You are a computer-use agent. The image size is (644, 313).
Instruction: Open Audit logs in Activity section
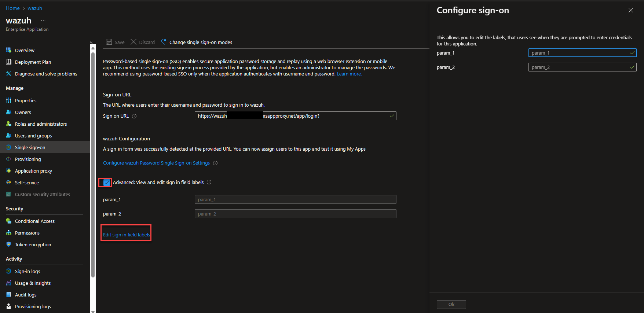[x=26, y=295]
